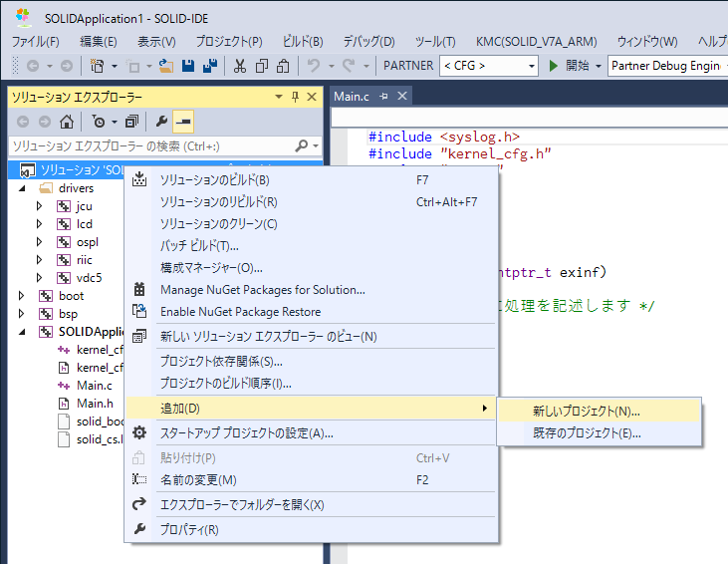Click the Home icon in Solution Explorer
Screen dimensions: 728x564
67,122
